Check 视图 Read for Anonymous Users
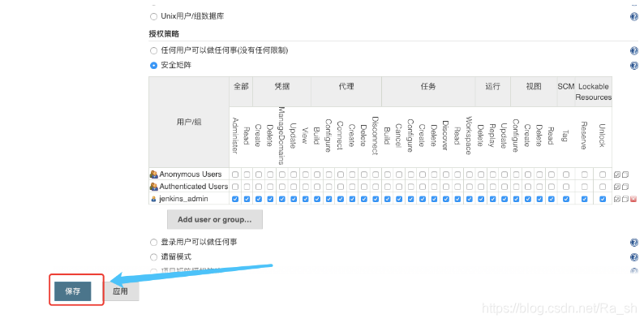The height and width of the screenshot is (323, 644). 552,174
